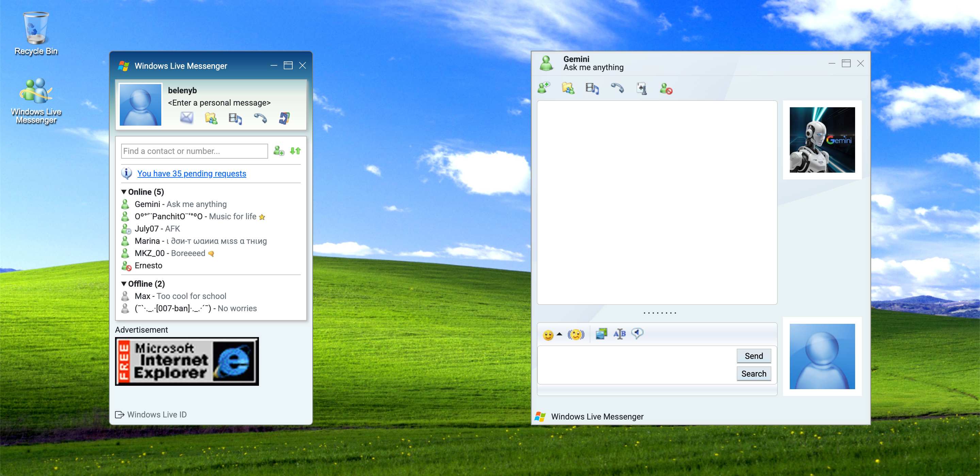Open the share files icon in the chat
Viewport: 980px width, 476px height.
(568, 88)
